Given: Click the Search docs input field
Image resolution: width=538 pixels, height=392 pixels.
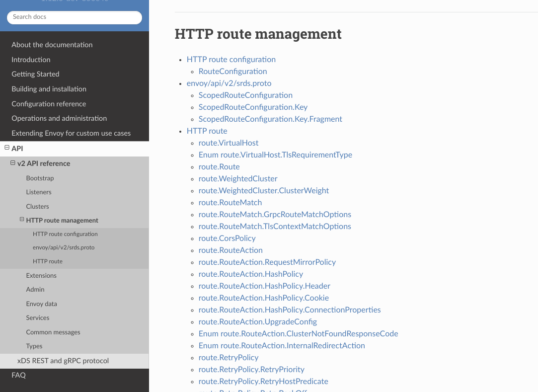Looking at the screenshot, I should point(75,17).
